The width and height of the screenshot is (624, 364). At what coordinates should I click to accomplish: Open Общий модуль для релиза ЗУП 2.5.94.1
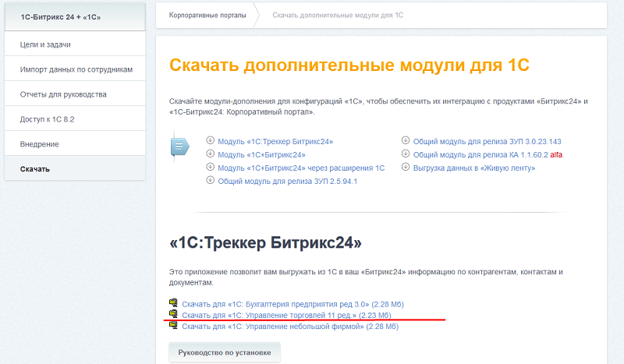(x=287, y=182)
